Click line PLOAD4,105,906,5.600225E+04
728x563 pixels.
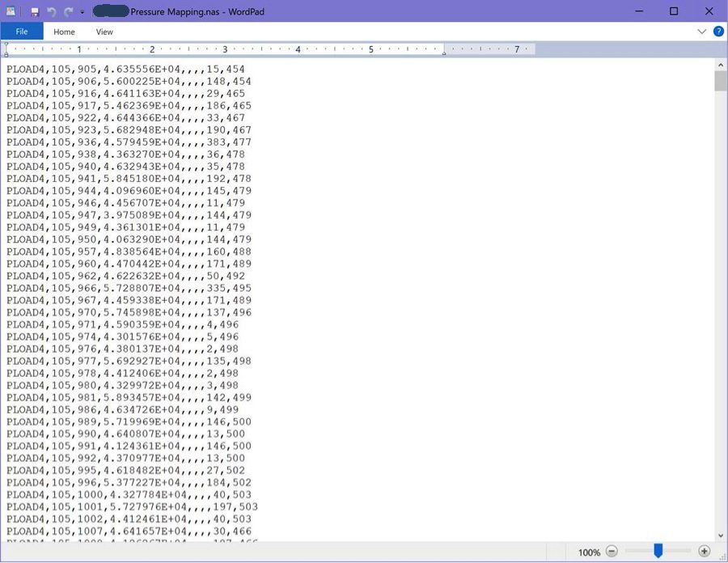[129, 81]
